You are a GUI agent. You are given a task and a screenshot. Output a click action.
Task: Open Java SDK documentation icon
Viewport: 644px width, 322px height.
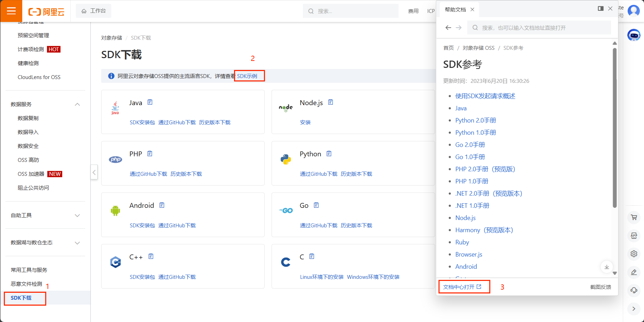click(x=150, y=102)
